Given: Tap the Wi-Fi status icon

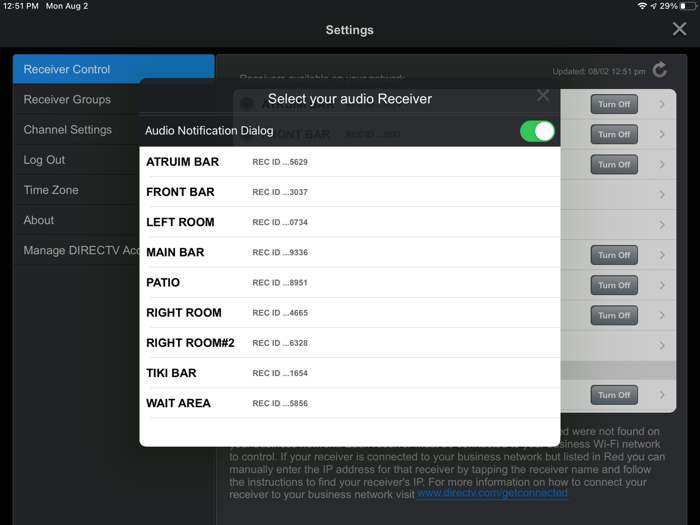Looking at the screenshot, I should click(x=642, y=6).
